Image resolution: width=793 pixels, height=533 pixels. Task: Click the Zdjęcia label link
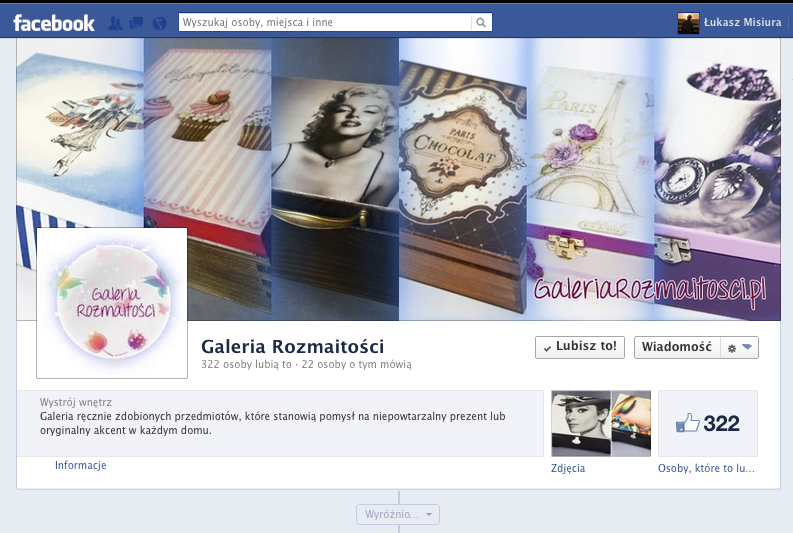[568, 468]
